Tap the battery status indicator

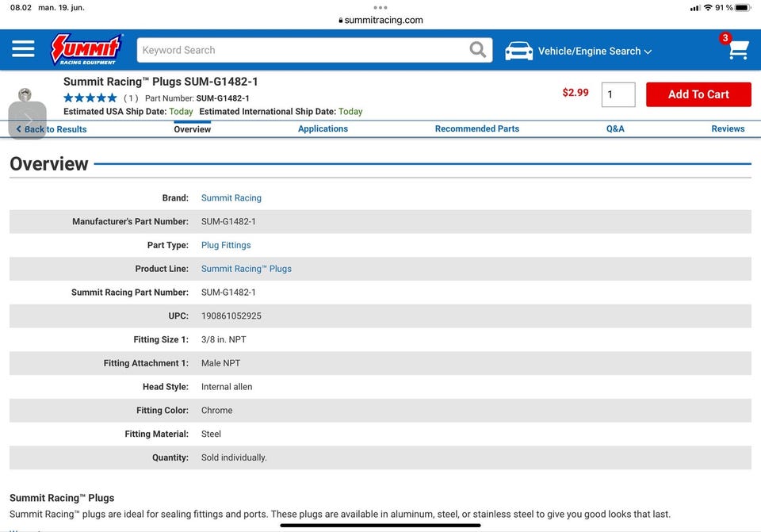743,8
